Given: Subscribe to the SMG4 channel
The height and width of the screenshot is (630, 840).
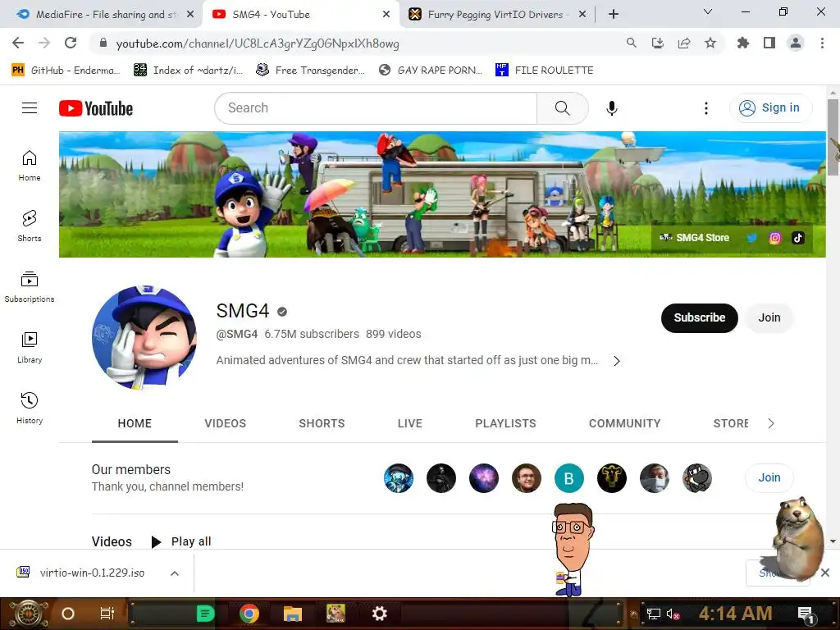Looking at the screenshot, I should click(699, 317).
